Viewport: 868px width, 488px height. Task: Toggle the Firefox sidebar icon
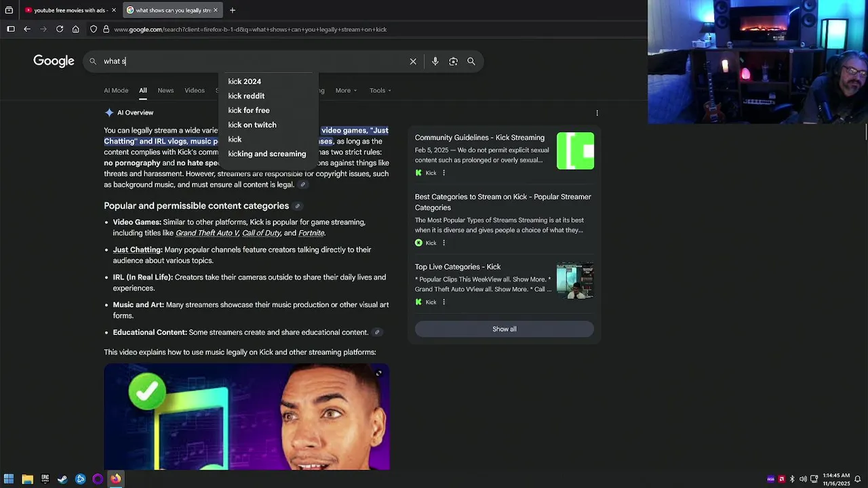(x=11, y=29)
